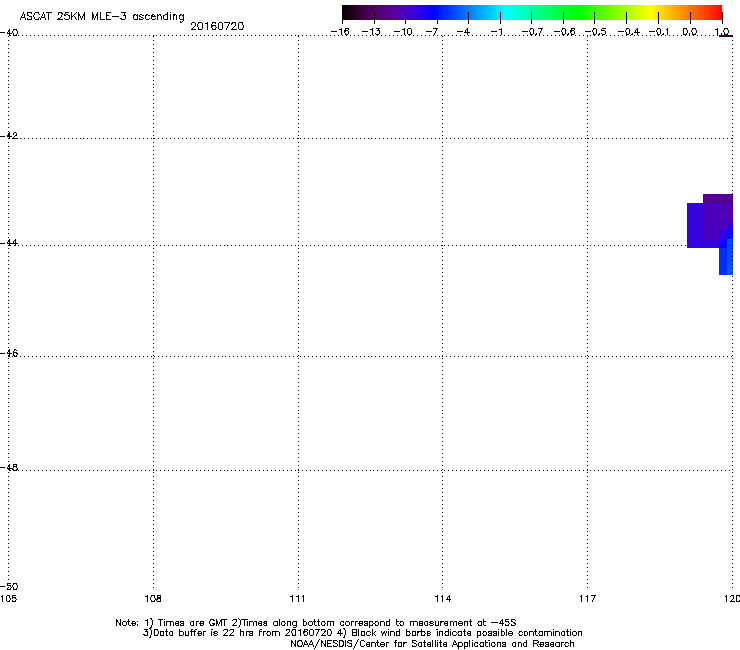The width and height of the screenshot is (740, 650).
Task: Click the color bar label -16
Action: pos(340,32)
